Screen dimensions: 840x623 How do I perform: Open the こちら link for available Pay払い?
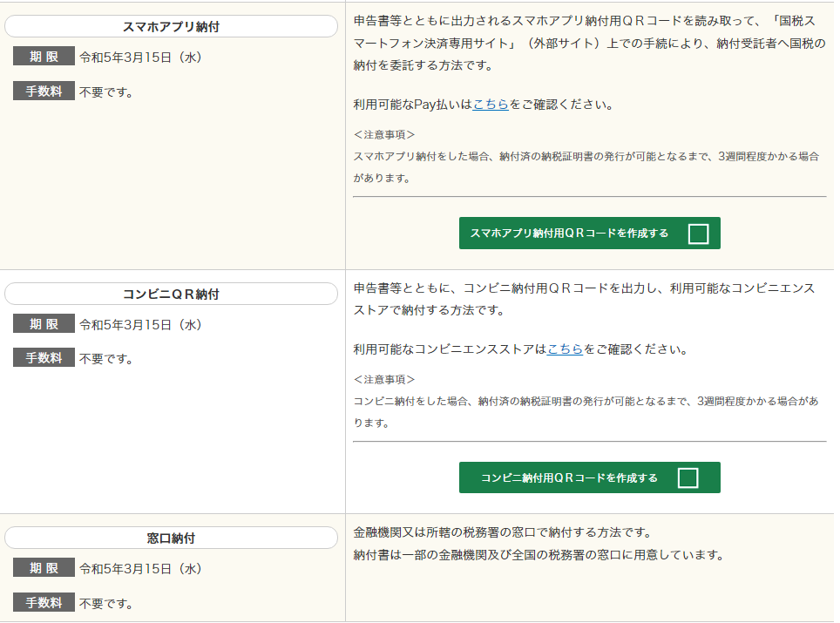click(491, 105)
